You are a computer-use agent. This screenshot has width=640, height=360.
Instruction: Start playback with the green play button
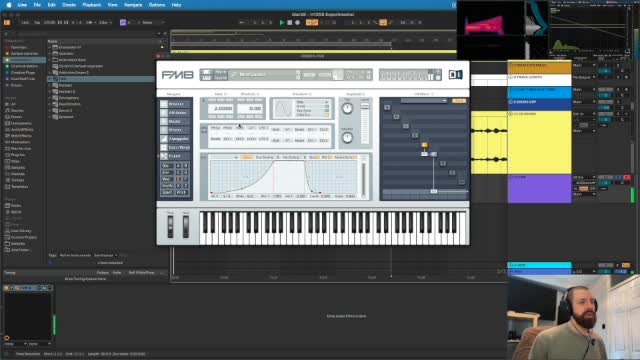pos(282,22)
